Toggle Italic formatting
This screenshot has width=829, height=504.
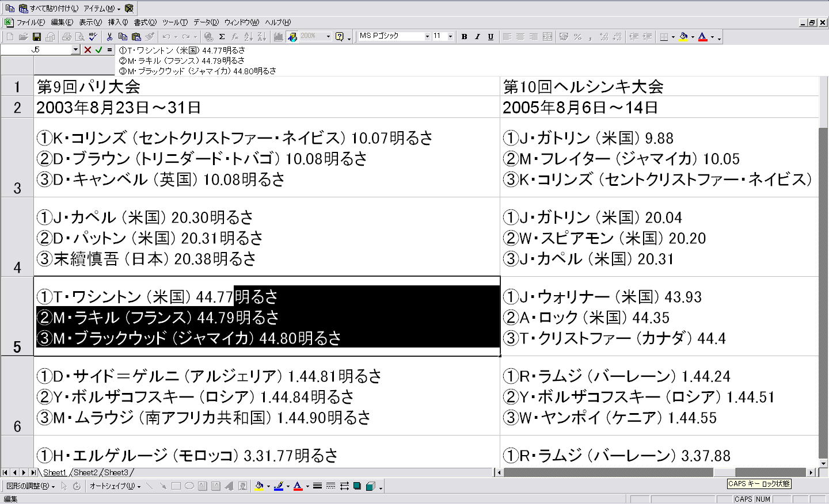coord(477,37)
